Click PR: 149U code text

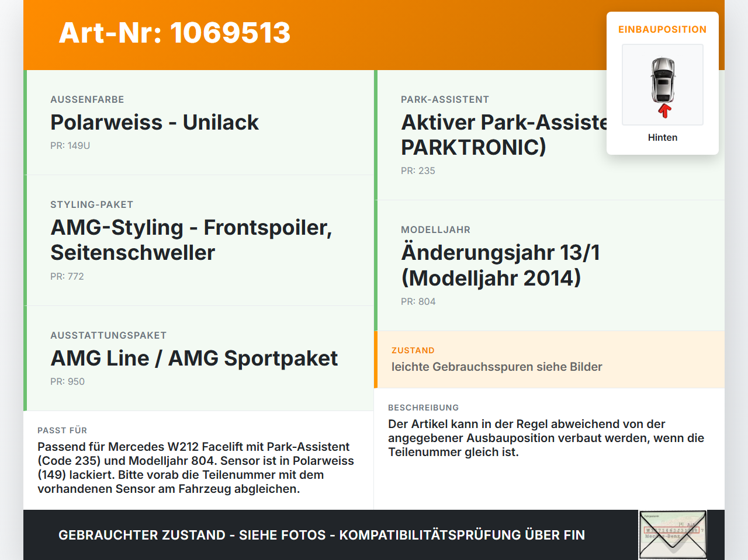(x=70, y=145)
